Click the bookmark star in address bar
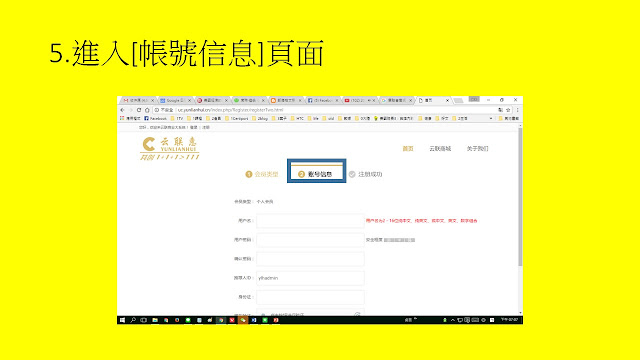640x360 pixels. tap(508, 110)
